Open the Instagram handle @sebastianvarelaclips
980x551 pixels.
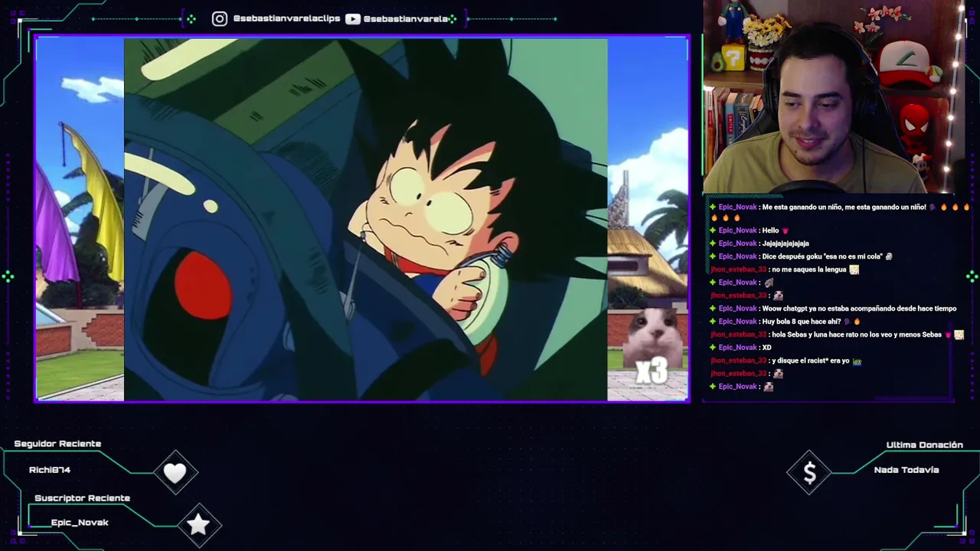(x=286, y=18)
